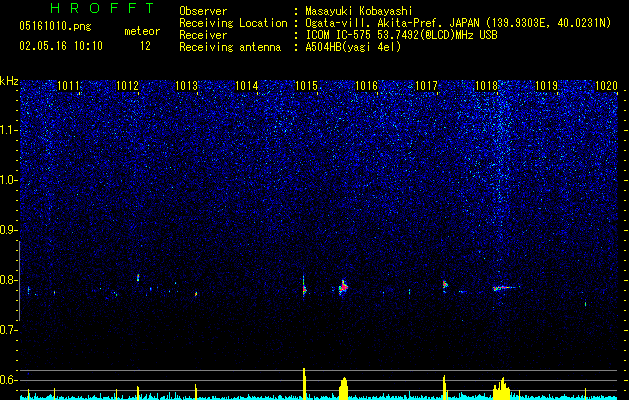The image size is (629, 400).
Task: Click time marker 1013
Action: (x=187, y=86)
